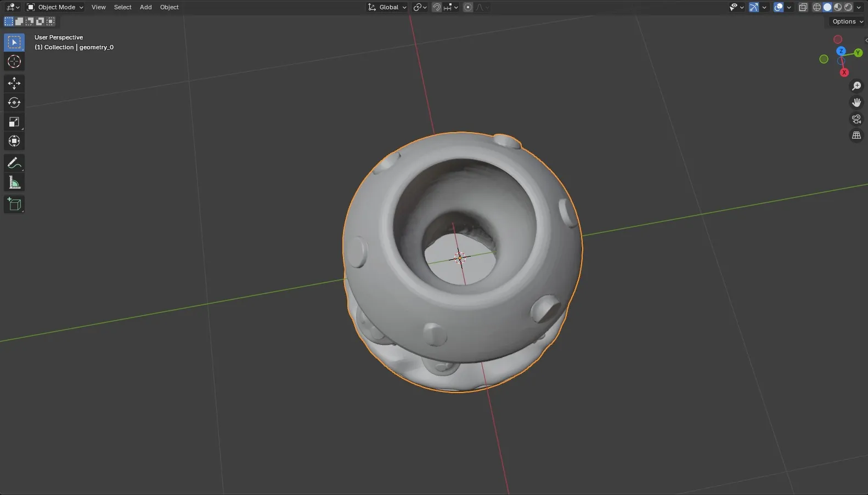This screenshot has height=495, width=868.
Task: Switch to wireframe viewport shading
Action: click(x=817, y=7)
